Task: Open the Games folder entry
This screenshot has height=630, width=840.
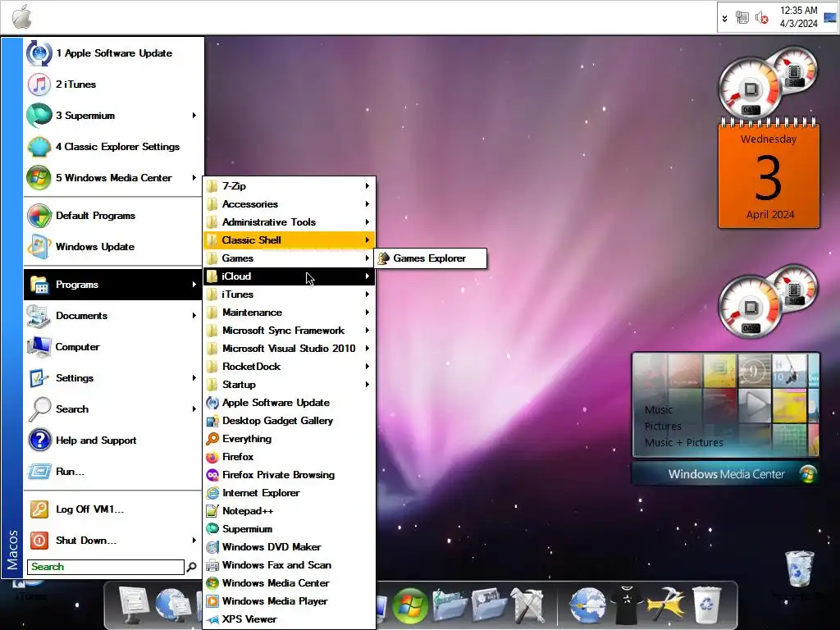Action: pyautogui.click(x=290, y=258)
